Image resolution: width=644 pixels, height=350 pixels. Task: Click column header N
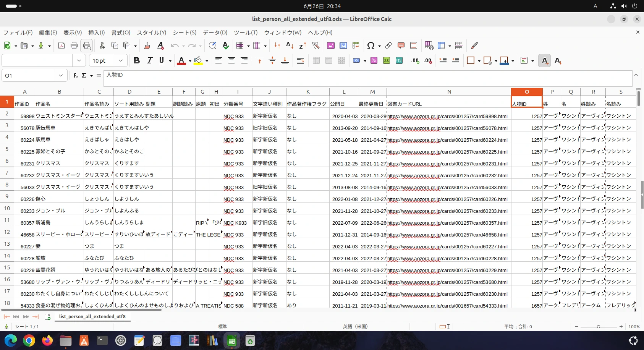[449, 92]
